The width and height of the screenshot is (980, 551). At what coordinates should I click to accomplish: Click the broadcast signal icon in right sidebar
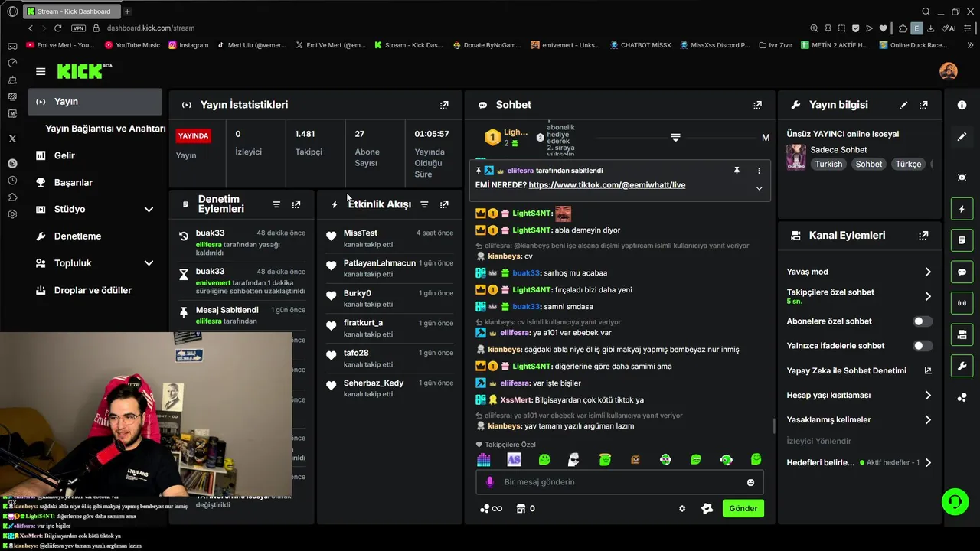click(x=962, y=303)
